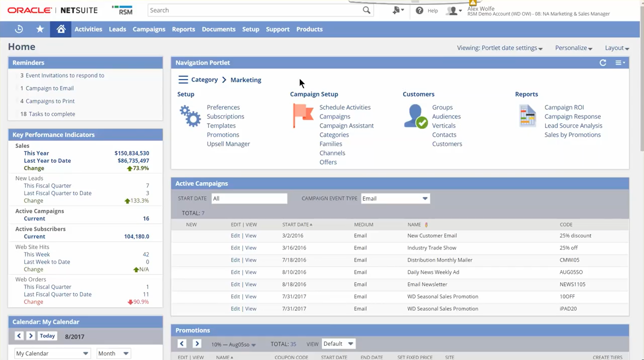Click the search magnifying glass icon
Image resolution: width=644 pixels, height=360 pixels.
point(366,10)
